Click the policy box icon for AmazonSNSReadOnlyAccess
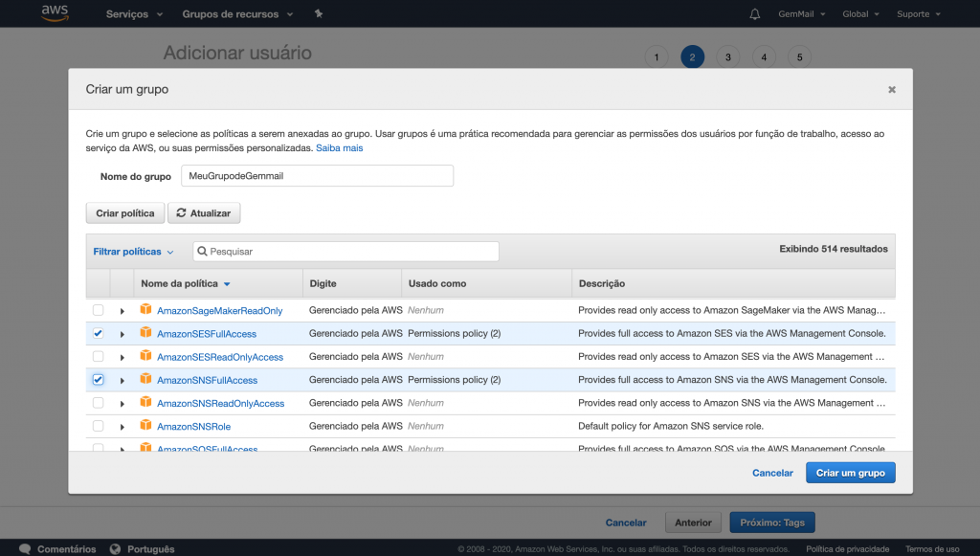 point(145,402)
